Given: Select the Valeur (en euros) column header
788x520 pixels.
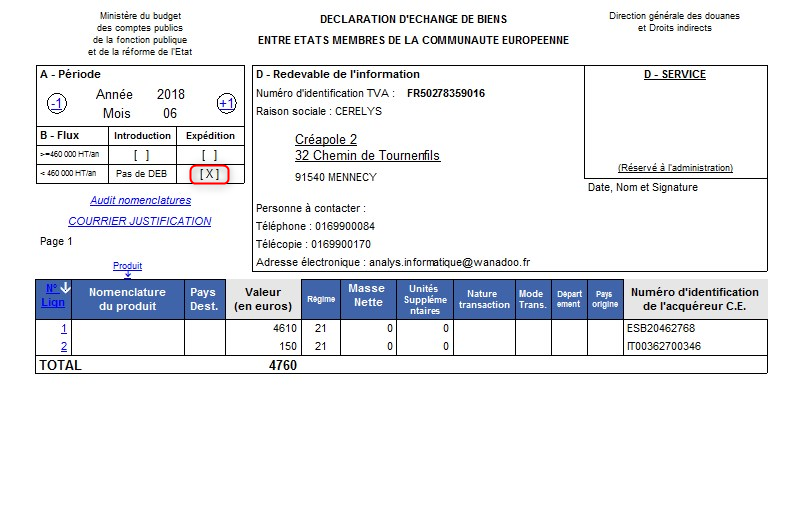Looking at the screenshot, I should (x=263, y=299).
